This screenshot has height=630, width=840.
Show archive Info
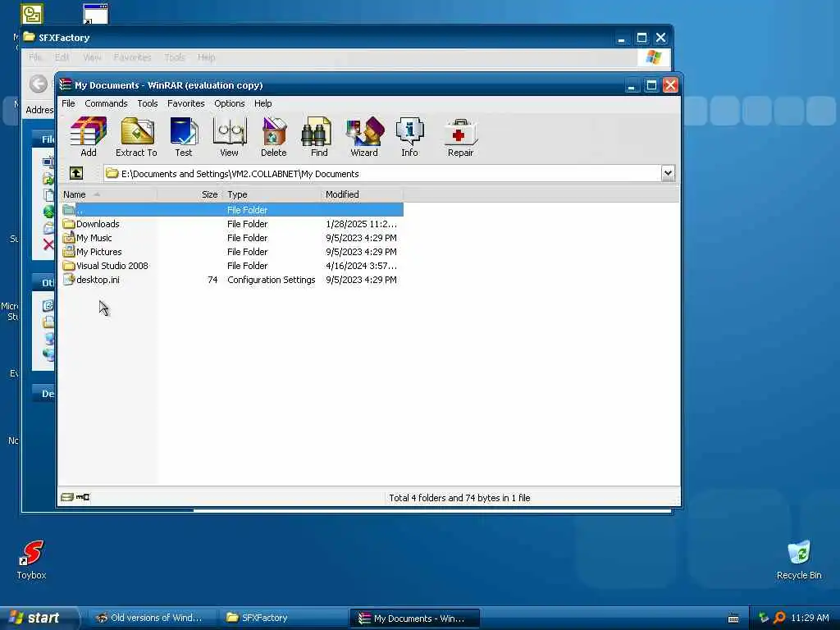[410, 137]
